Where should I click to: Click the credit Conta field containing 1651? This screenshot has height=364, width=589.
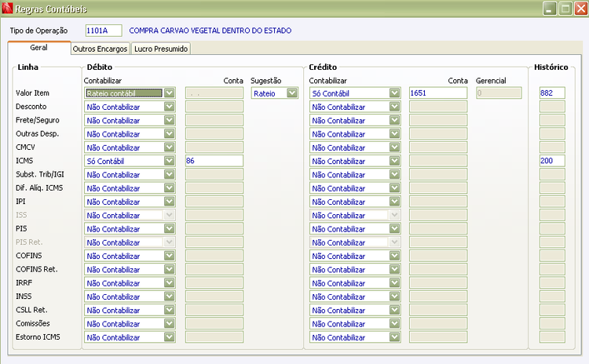click(x=438, y=93)
